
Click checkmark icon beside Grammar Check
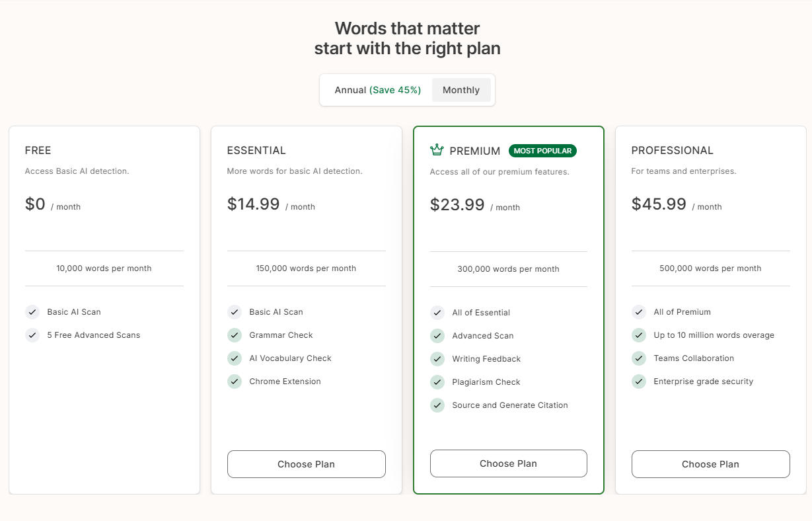235,335
